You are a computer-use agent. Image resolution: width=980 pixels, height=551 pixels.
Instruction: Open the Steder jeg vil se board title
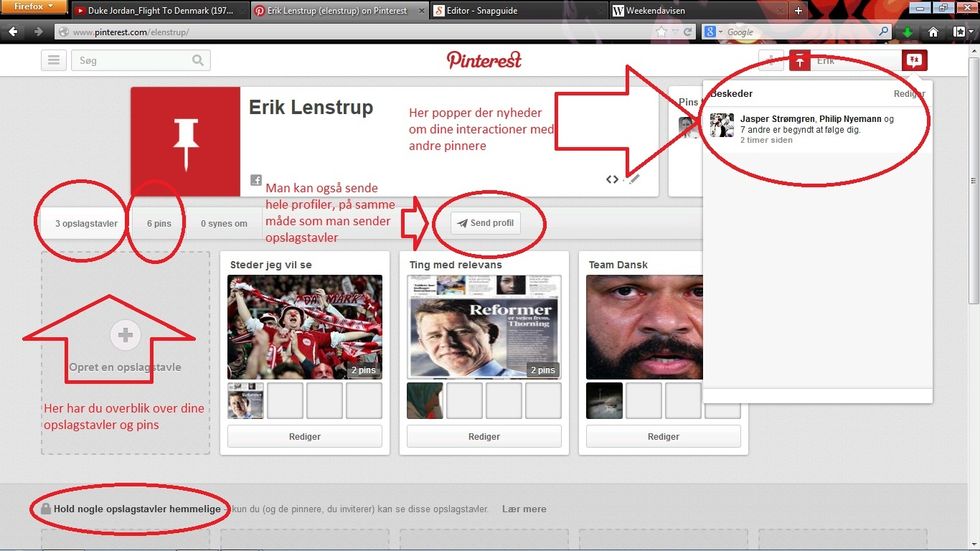coord(271,264)
